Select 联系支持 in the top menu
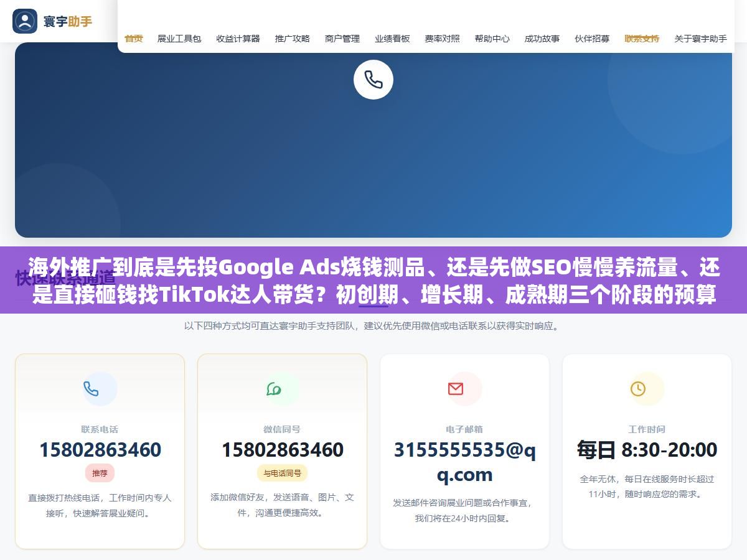This screenshot has height=560, width=747. [x=642, y=39]
